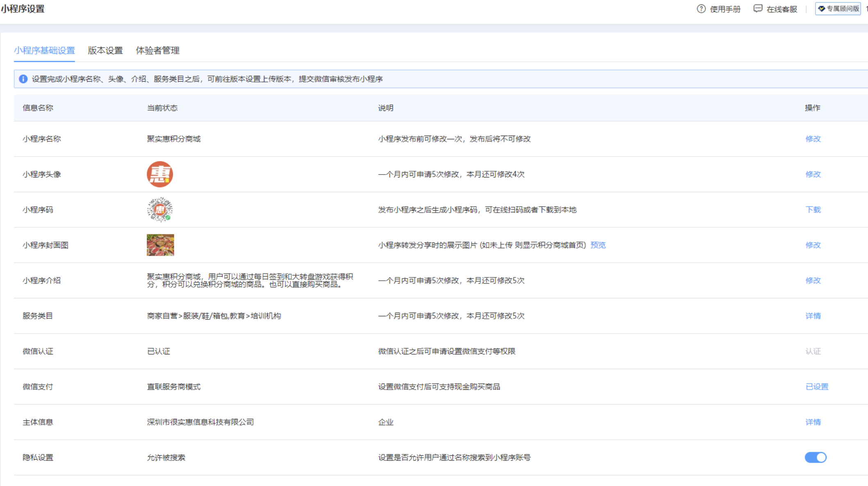This screenshot has width=868, height=486.
Task: Click 修改 for 小程序名称 row
Action: (x=813, y=139)
